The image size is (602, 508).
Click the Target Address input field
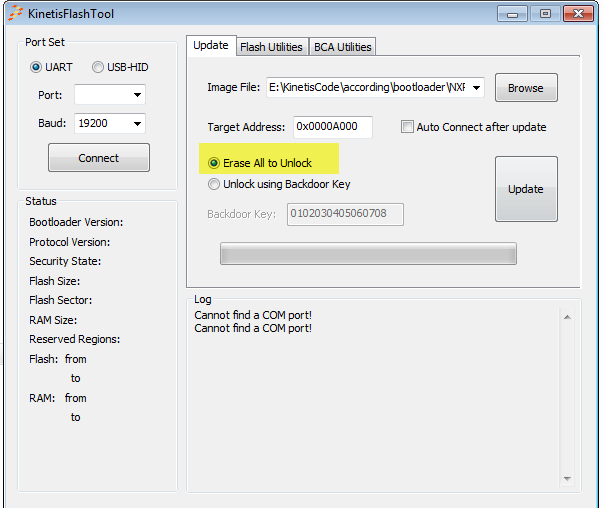(x=333, y=127)
